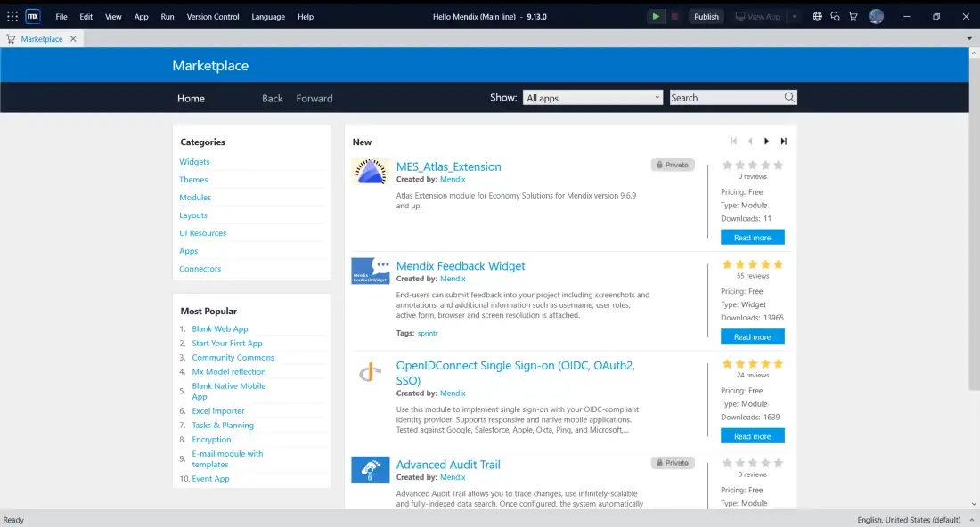Click the View App button
980x527 pixels.
(x=758, y=17)
